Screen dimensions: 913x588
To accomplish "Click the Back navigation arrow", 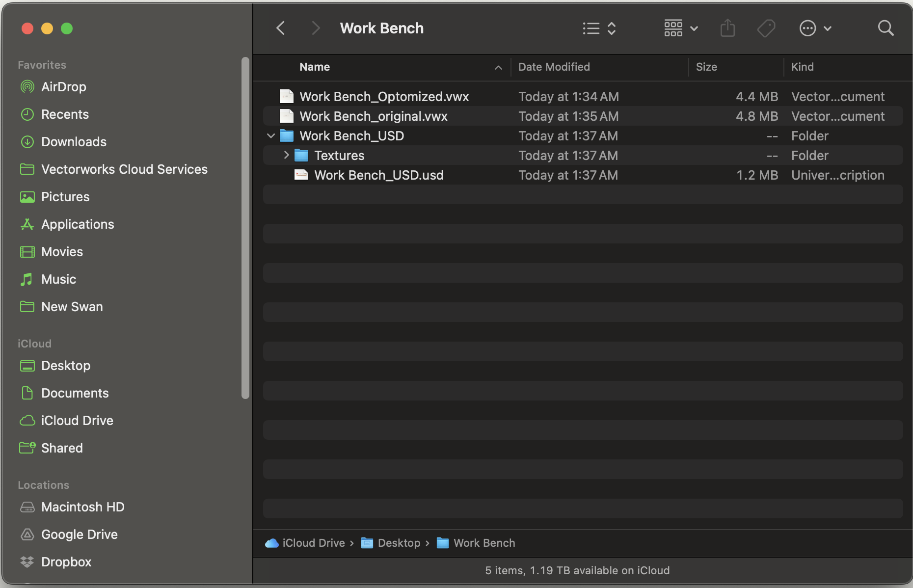I will coord(280,28).
